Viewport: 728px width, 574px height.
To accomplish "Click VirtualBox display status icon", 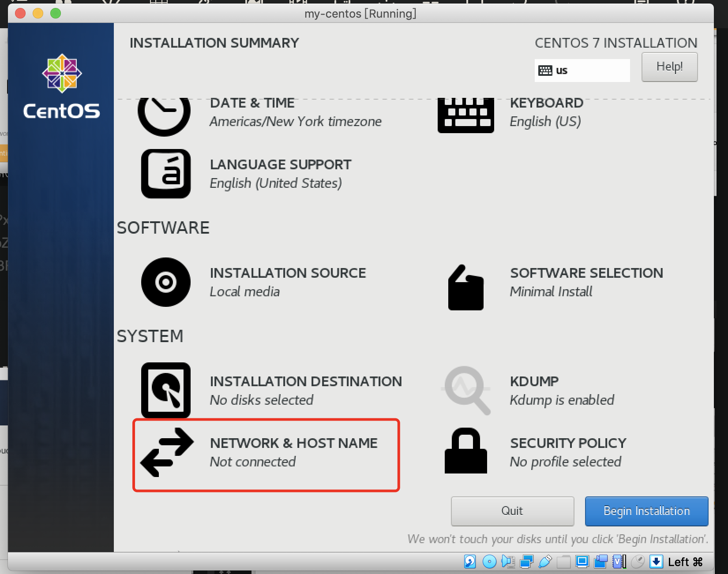I will point(582,562).
